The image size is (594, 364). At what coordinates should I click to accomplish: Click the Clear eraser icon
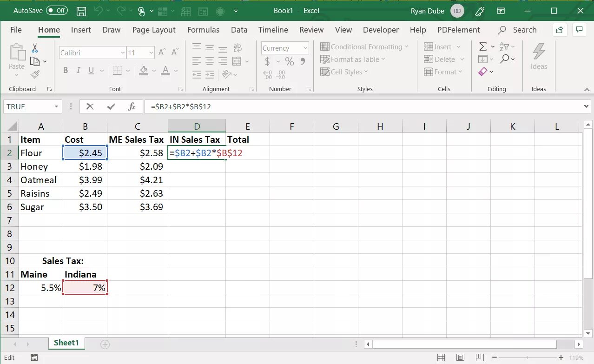coord(483,72)
